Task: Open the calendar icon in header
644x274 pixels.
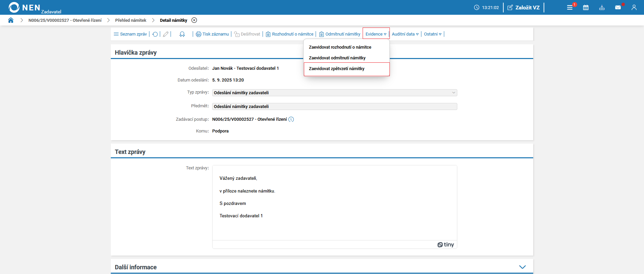Action: click(586, 7)
